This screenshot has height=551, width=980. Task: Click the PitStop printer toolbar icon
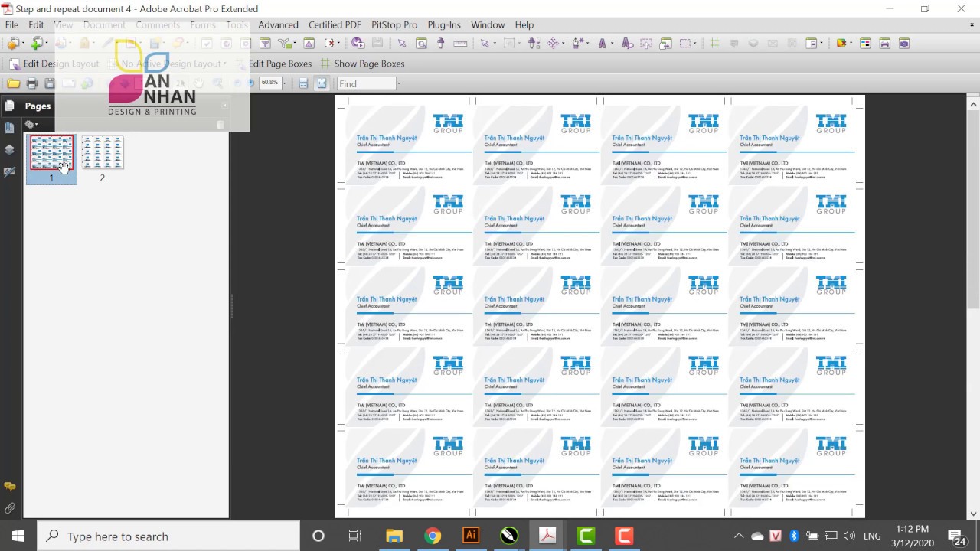pos(884,44)
